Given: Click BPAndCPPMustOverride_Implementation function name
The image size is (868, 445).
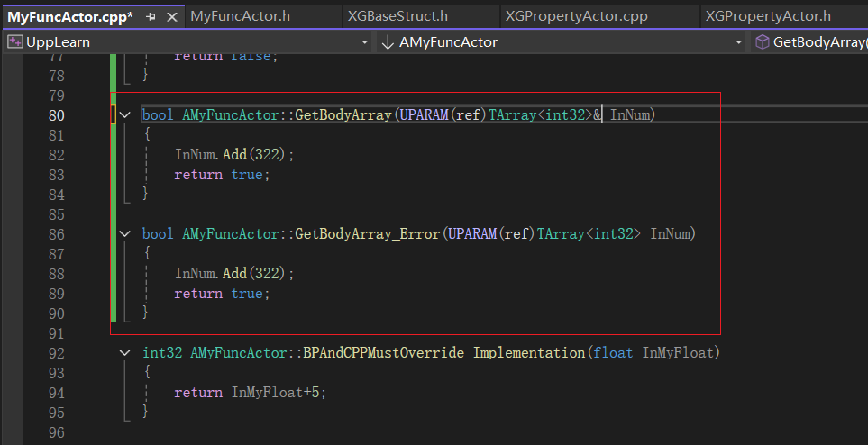Looking at the screenshot, I should point(444,352).
